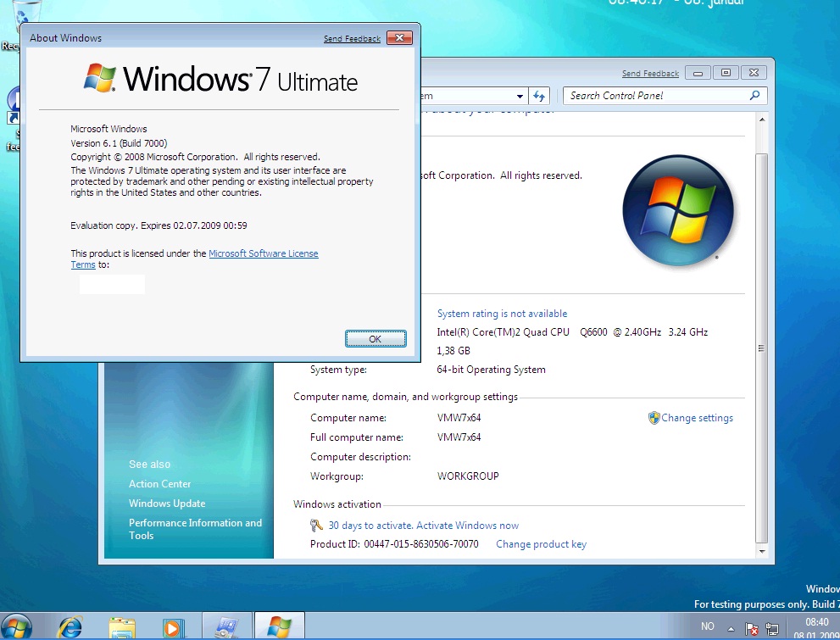Click Change settings for computer name
The width and height of the screenshot is (840, 640).
[697, 418]
